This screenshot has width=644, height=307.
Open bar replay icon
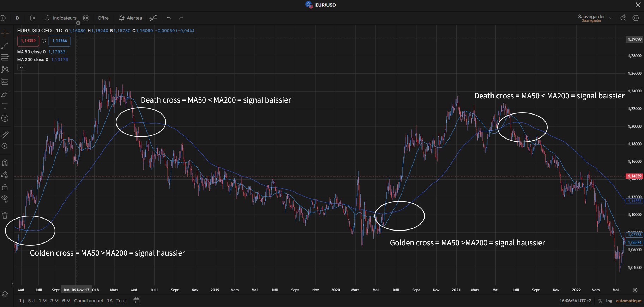tap(153, 18)
